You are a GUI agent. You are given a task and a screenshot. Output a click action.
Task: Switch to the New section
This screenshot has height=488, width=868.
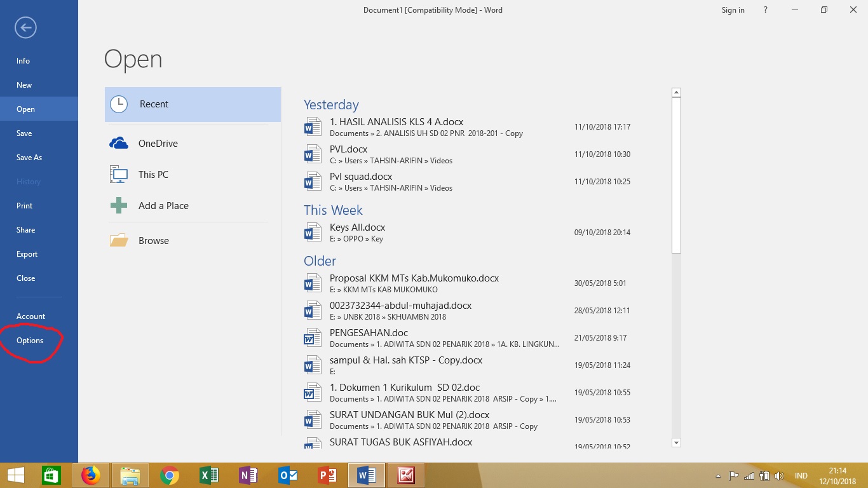[24, 85]
